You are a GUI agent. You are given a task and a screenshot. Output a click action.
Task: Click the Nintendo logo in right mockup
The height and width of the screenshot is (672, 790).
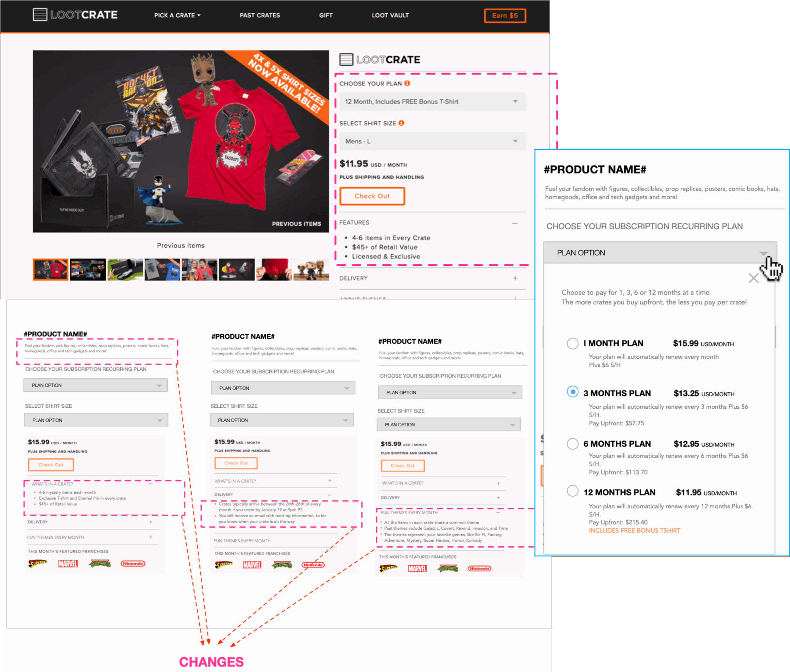point(479,568)
